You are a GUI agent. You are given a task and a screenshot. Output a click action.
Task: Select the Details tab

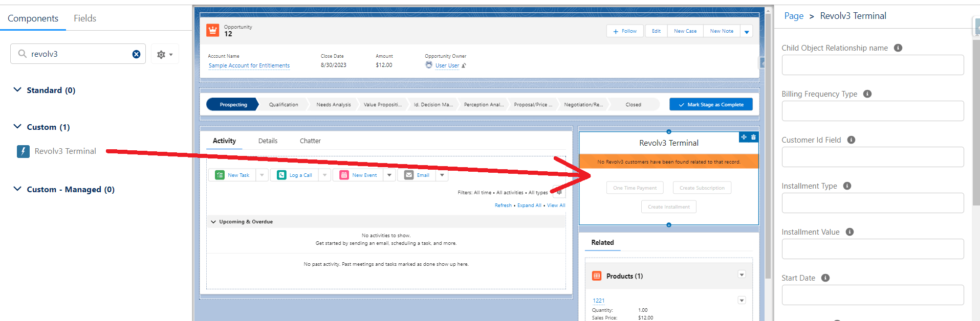pos(268,141)
